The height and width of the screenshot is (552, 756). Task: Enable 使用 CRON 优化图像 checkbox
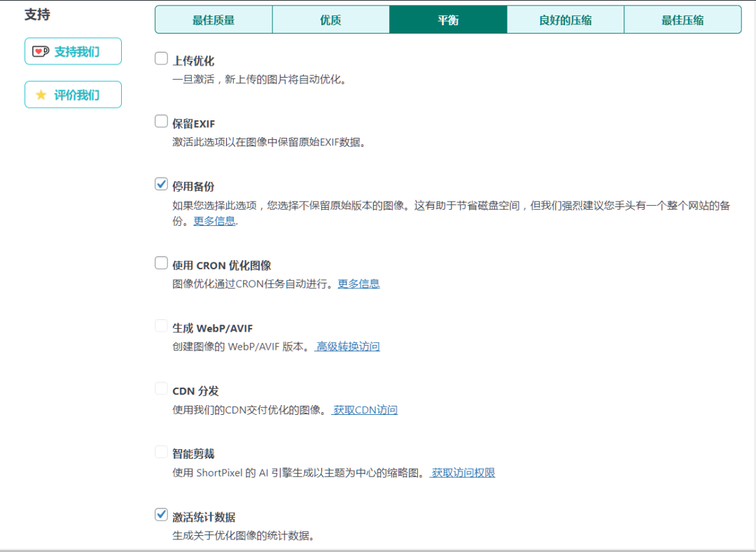click(162, 264)
